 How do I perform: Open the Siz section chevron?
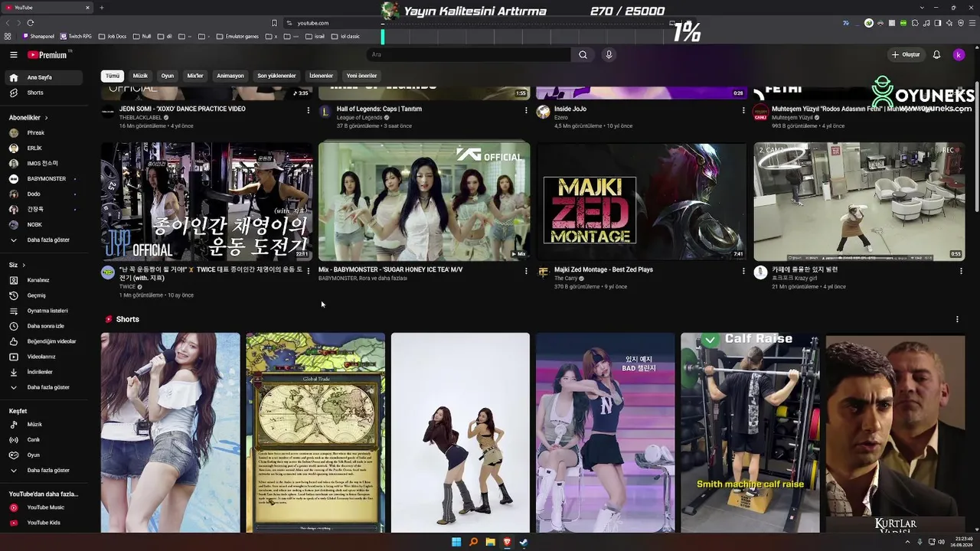pyautogui.click(x=24, y=265)
